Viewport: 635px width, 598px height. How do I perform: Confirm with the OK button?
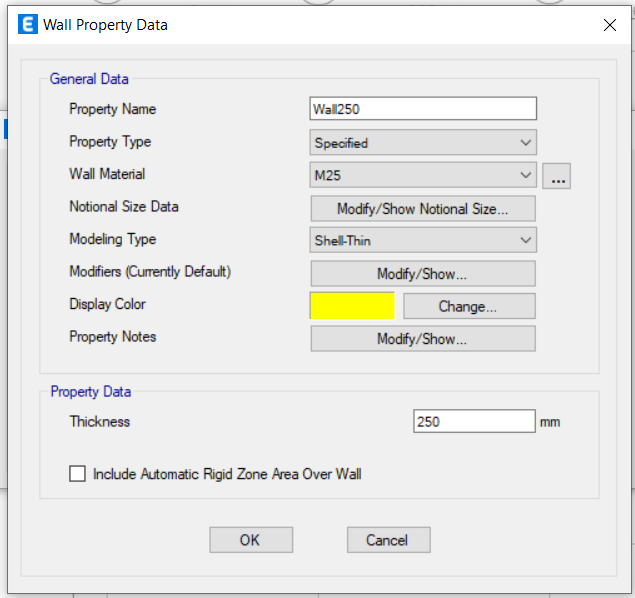[x=251, y=540]
